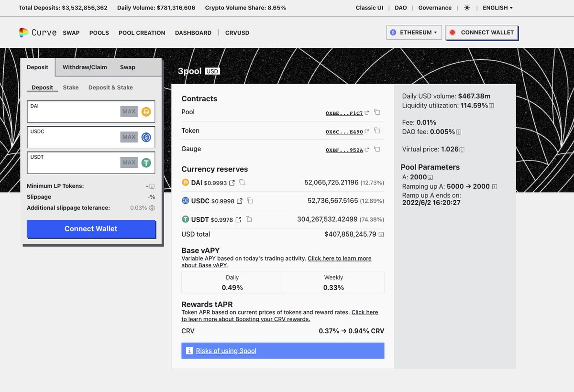574x392 pixels.
Task: Click the DAI token icon in input
Action: (x=146, y=112)
